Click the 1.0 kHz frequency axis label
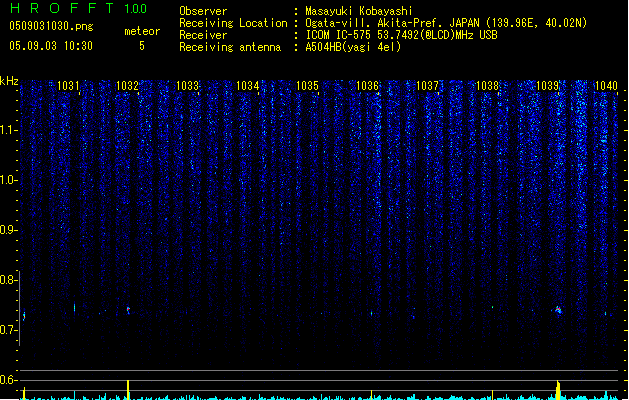 click(9, 180)
